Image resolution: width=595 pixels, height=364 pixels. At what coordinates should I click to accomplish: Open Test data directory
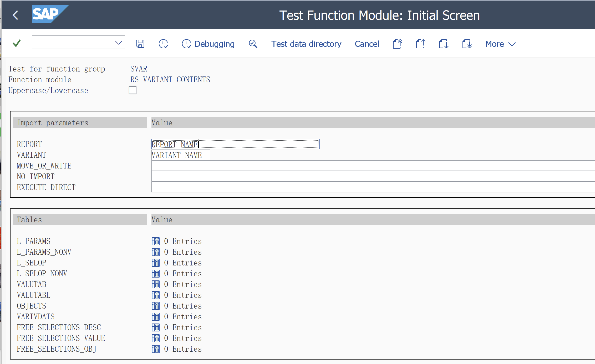tap(306, 44)
